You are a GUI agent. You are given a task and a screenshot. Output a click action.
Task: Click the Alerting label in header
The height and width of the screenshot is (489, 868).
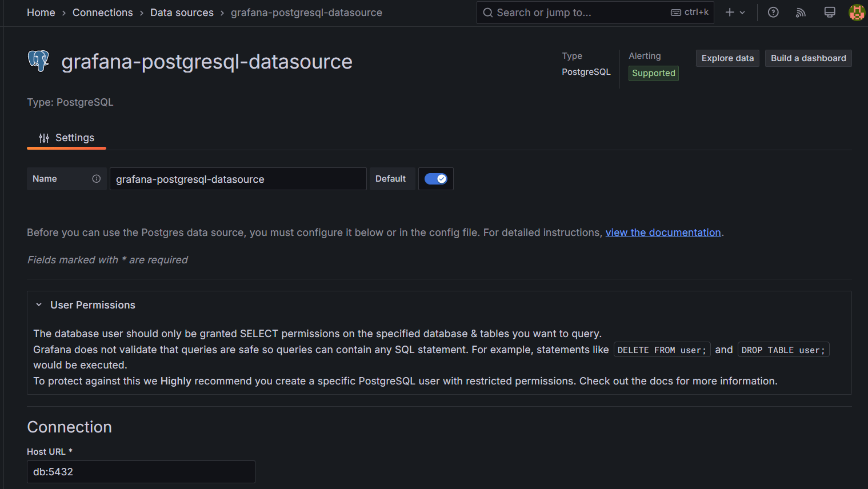click(x=645, y=56)
